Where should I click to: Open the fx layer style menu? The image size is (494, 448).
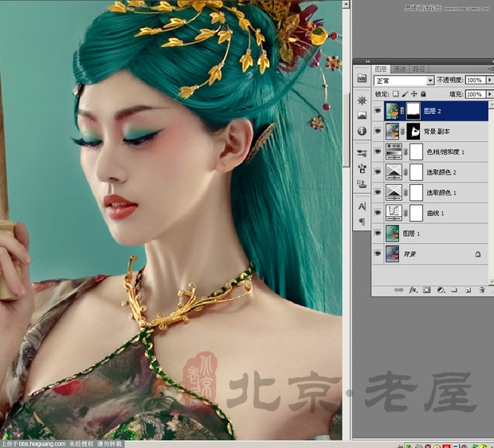coord(414,290)
